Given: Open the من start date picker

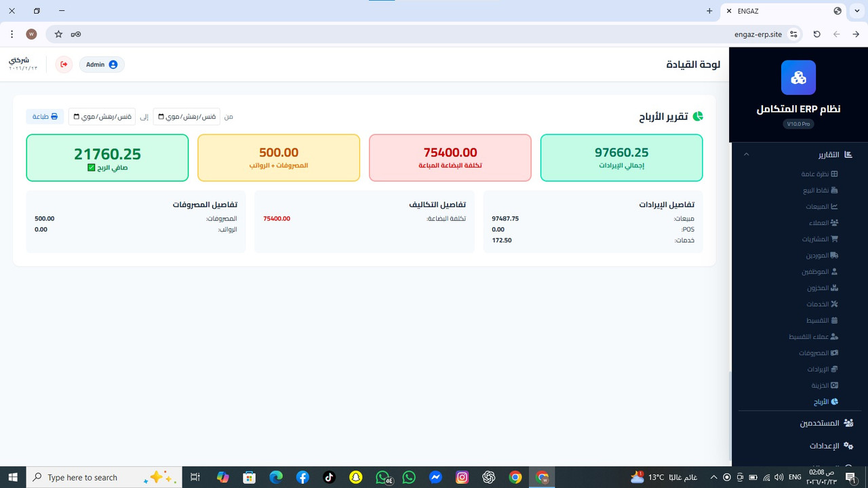Looking at the screenshot, I should tap(186, 117).
